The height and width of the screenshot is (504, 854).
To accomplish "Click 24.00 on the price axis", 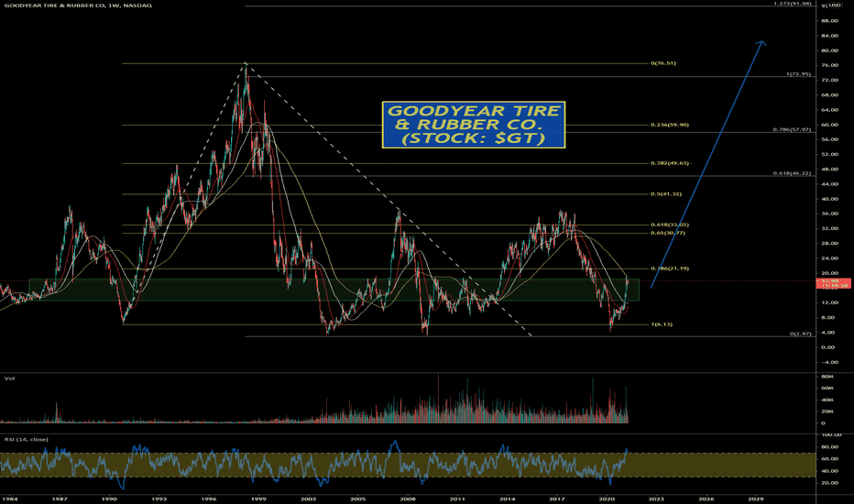I will 829,258.
